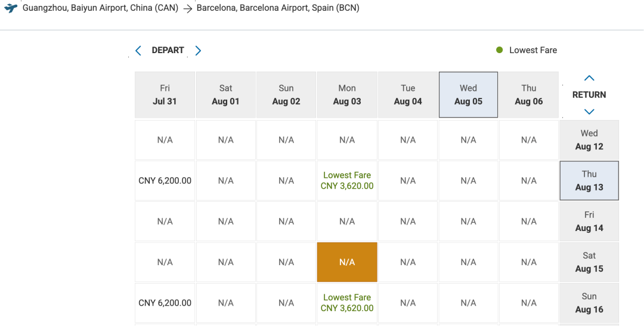Click the highlighted orange N/A cell
The height and width of the screenshot is (326, 644).
[347, 262]
